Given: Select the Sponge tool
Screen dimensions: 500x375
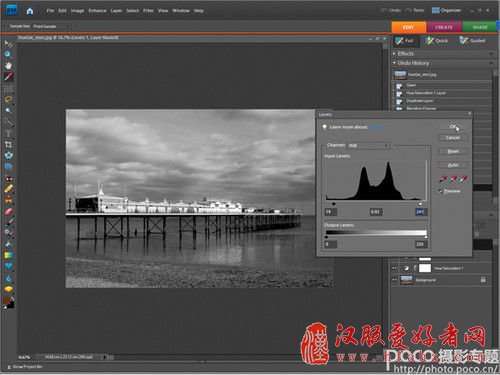Looking at the screenshot, I should point(8,289).
